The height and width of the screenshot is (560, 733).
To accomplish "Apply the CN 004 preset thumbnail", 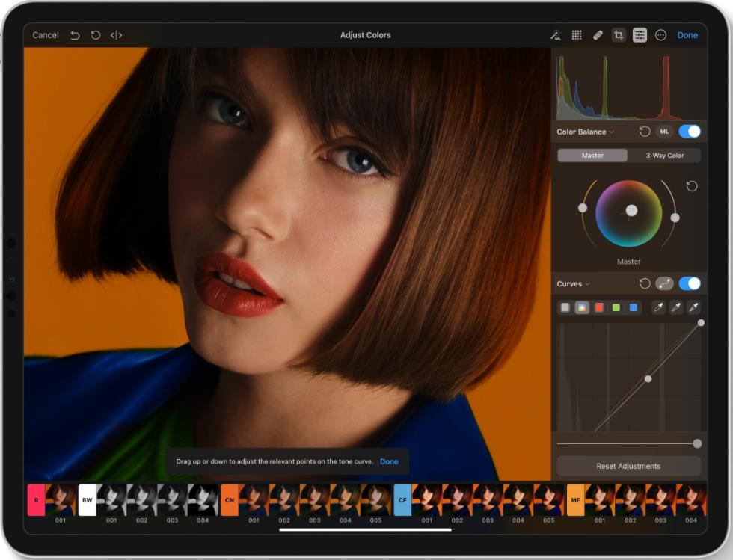I will (x=346, y=500).
